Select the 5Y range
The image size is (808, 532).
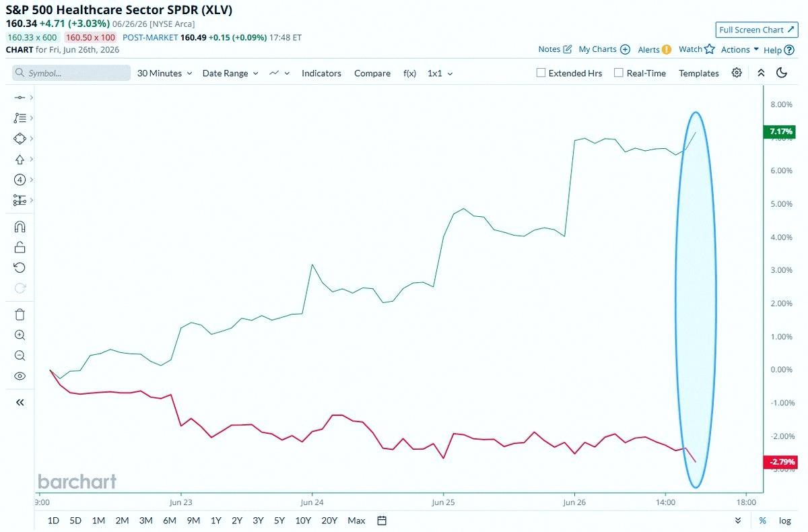[x=279, y=521]
